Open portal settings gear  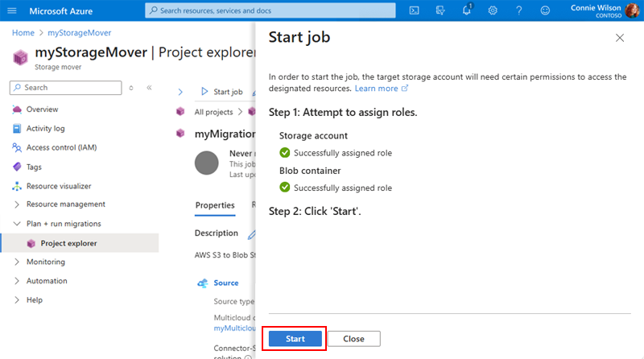coord(493,10)
